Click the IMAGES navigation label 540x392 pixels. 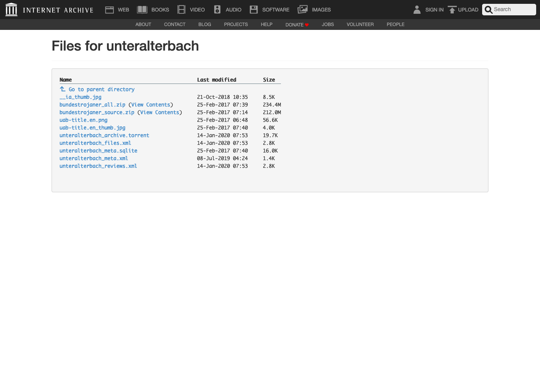tap(321, 10)
